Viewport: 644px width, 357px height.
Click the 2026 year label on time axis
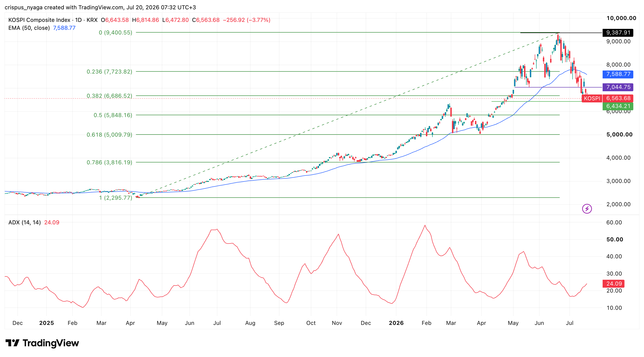(x=396, y=323)
